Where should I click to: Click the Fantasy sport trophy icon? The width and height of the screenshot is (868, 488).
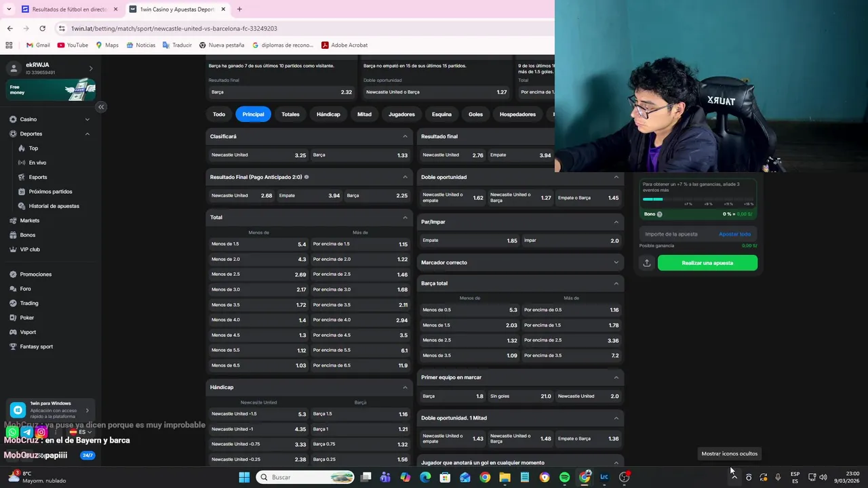coord(13,346)
